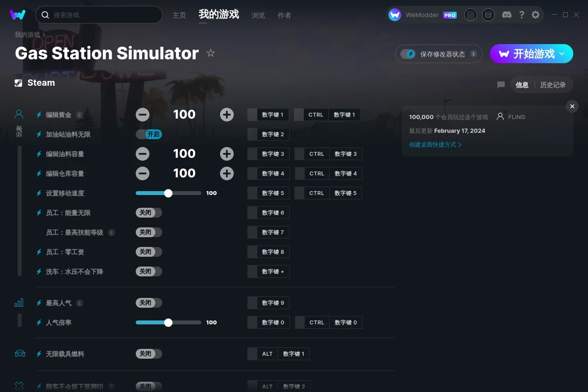The image size is (588, 392).
Task: Decrease 编辑油料容量 with minus button
Action: coord(143,154)
